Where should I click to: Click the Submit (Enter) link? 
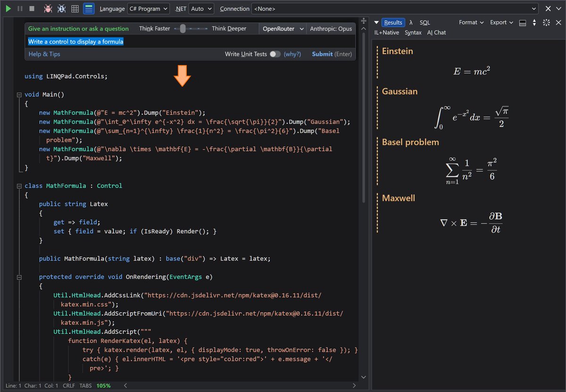coord(332,54)
